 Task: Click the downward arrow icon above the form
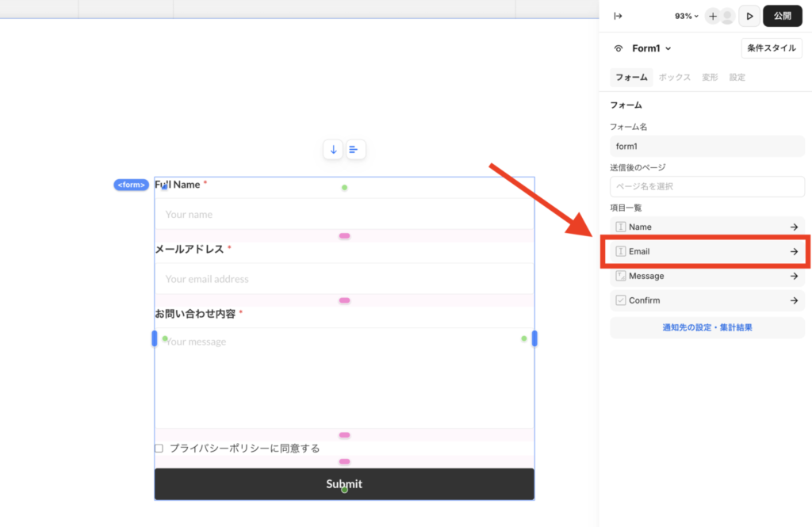(332, 149)
